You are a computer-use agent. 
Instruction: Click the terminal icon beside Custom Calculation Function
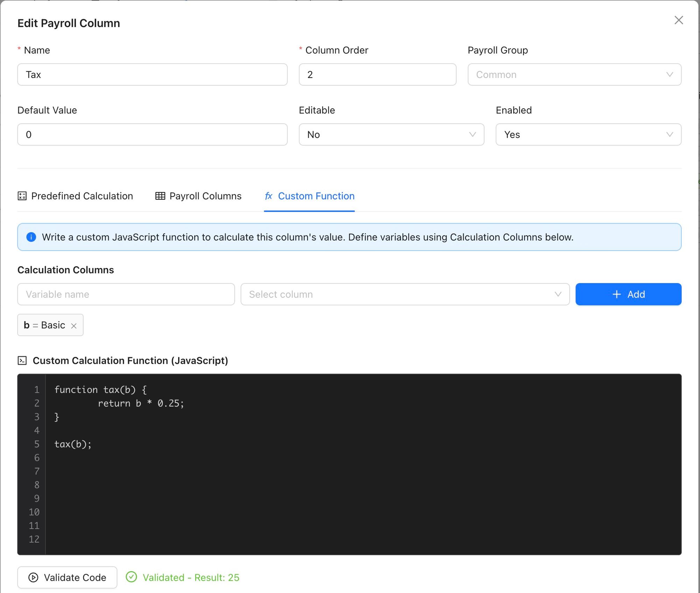tap(22, 360)
